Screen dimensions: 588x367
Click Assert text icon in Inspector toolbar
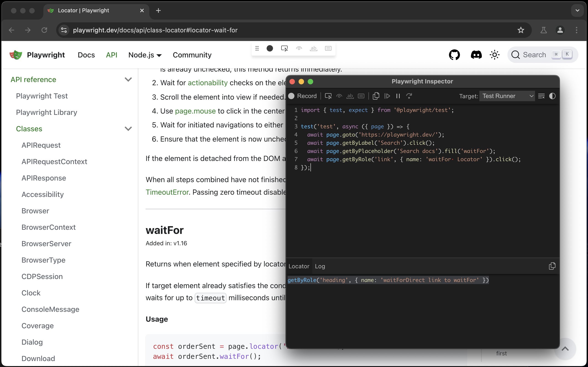pos(350,96)
